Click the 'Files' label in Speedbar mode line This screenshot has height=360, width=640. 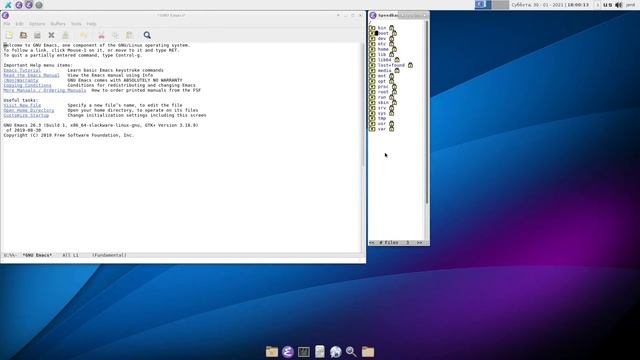click(x=391, y=242)
